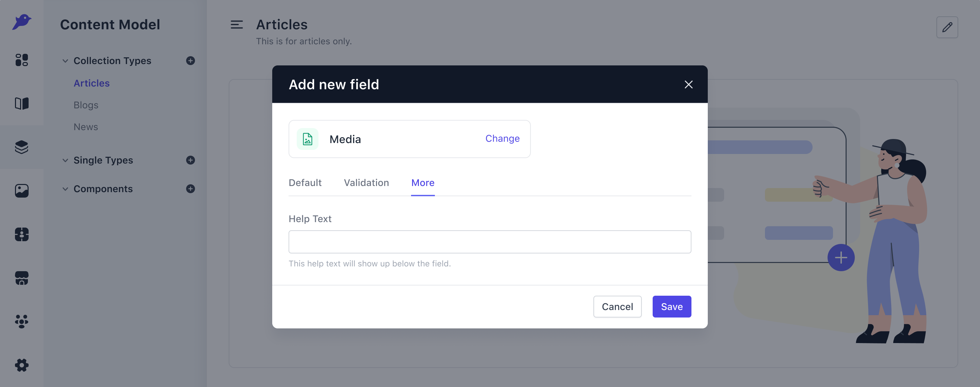Screen dimensions: 980x387
Task: Click the pencil edit icon for Articles
Action: 947,27
